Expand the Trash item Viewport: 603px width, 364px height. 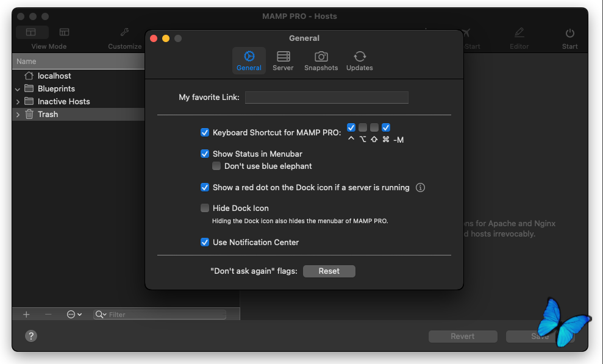[18, 115]
